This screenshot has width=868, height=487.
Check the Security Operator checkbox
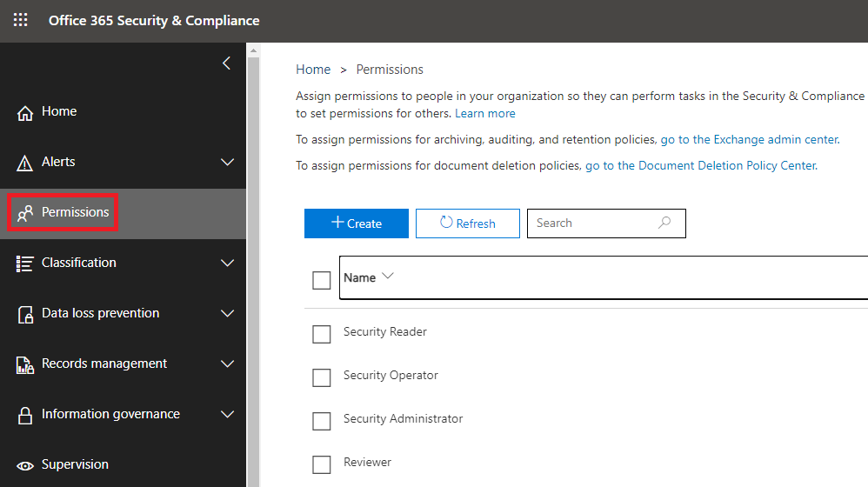coord(322,377)
